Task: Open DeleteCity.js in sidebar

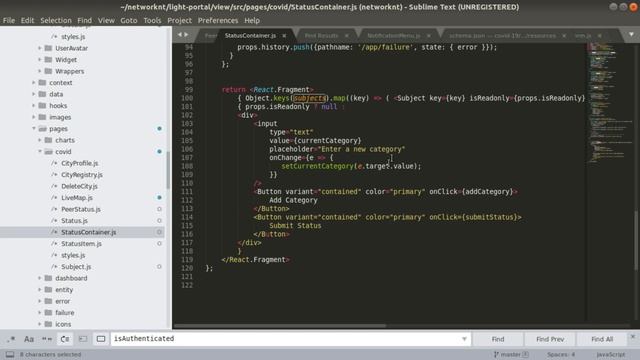Action: click(79, 186)
